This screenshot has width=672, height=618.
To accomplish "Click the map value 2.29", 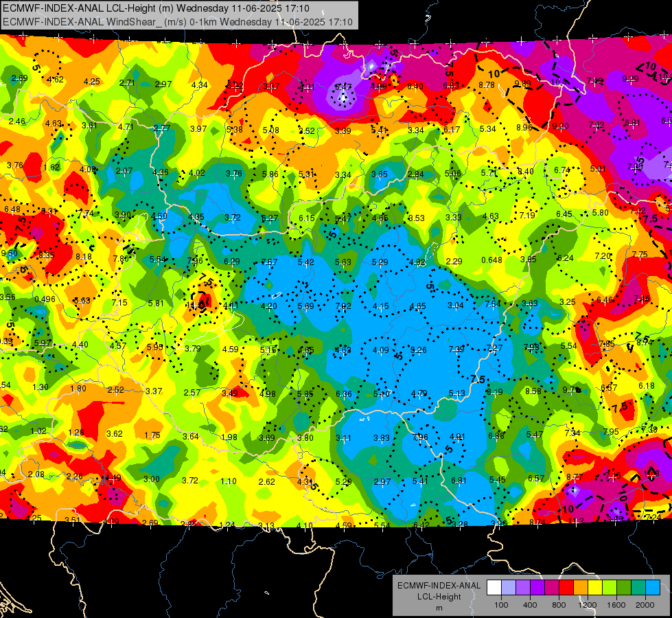I will pos(454,261).
